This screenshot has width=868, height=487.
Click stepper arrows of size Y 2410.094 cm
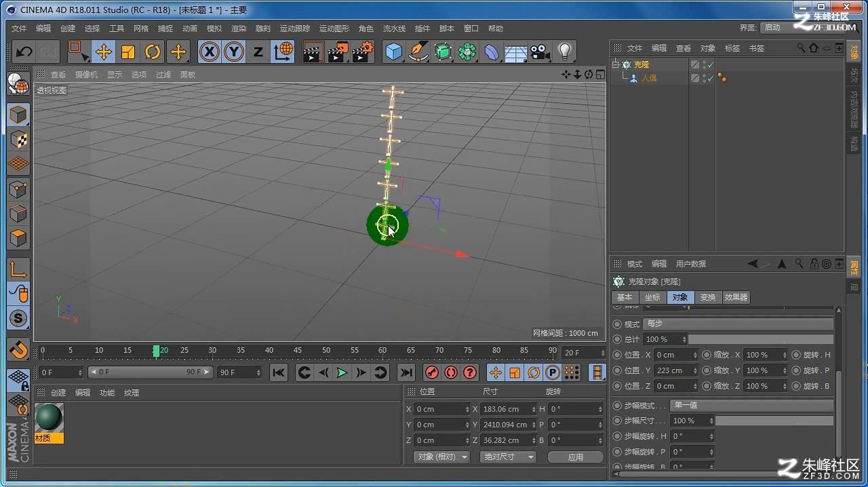click(533, 425)
